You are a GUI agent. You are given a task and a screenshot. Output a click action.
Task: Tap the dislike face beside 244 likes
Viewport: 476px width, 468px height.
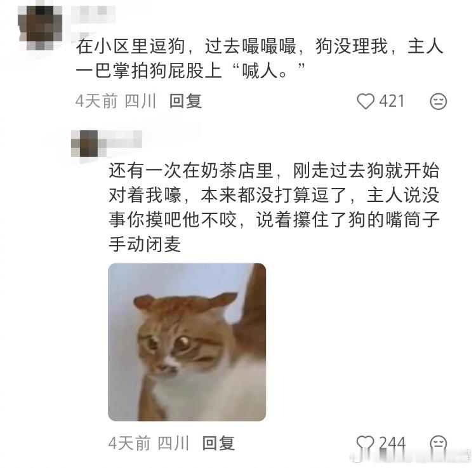click(x=439, y=443)
